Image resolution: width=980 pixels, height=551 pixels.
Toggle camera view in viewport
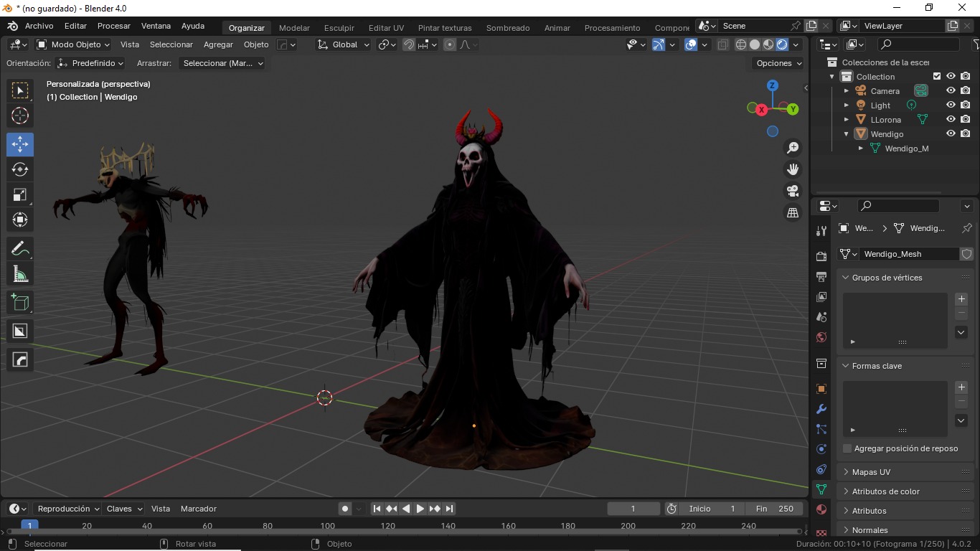pyautogui.click(x=793, y=191)
